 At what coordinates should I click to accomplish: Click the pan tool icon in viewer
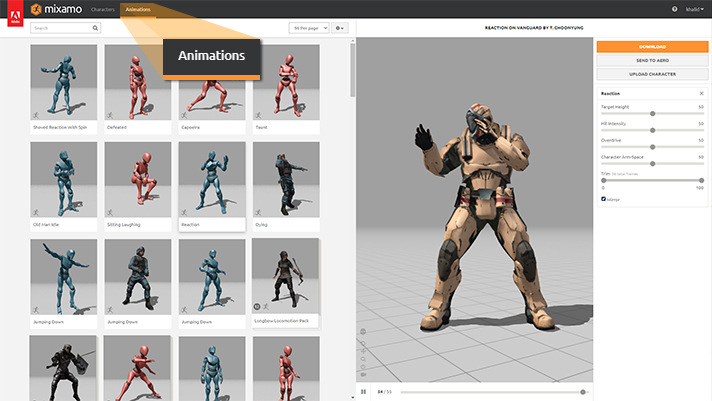point(363,351)
